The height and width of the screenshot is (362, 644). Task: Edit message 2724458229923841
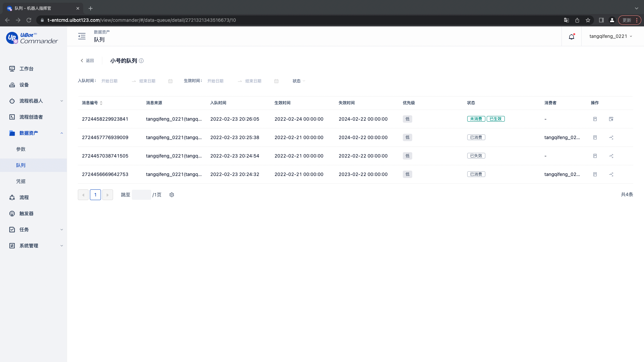point(611,119)
